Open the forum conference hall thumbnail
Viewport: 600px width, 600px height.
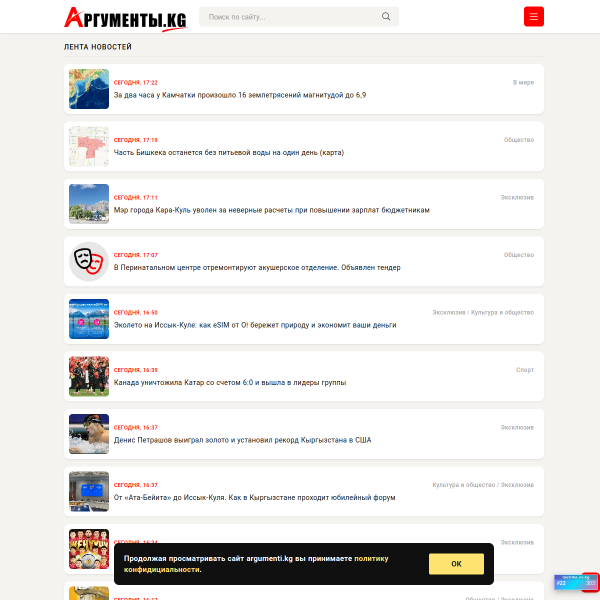coord(89,491)
